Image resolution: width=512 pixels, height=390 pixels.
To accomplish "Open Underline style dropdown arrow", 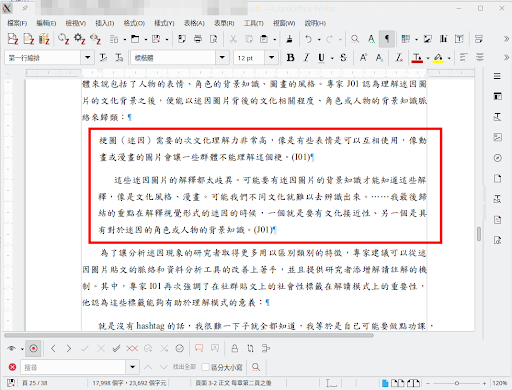I will (x=332, y=58).
